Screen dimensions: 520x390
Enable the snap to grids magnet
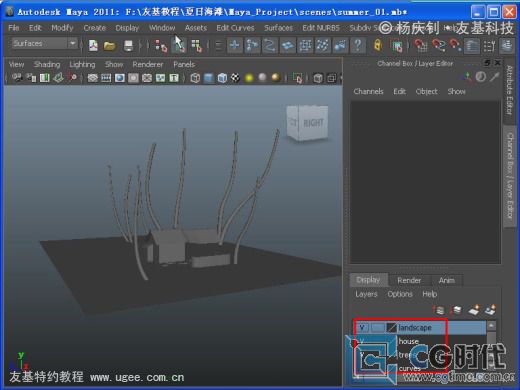421,46
